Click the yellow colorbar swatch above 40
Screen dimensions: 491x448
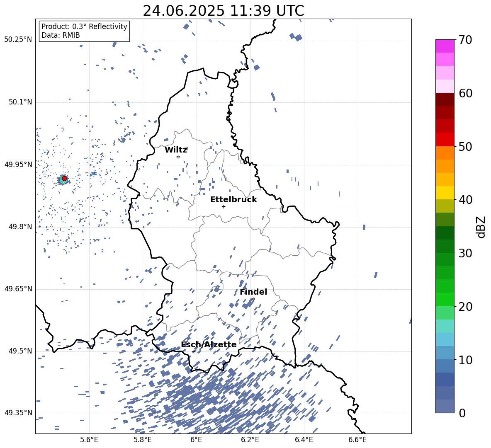point(445,193)
